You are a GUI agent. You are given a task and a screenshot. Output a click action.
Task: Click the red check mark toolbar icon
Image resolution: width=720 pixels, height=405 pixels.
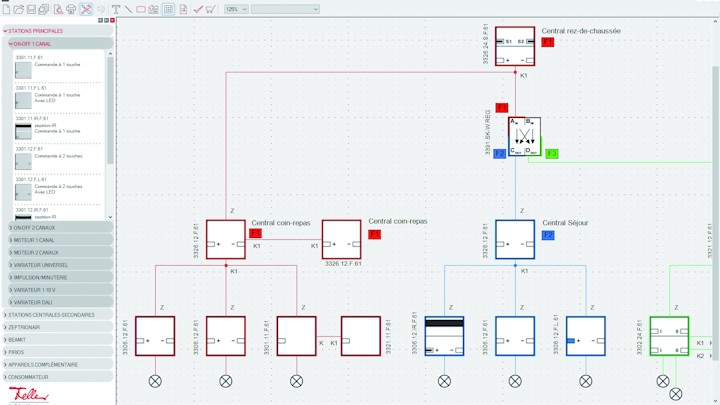coord(198,9)
